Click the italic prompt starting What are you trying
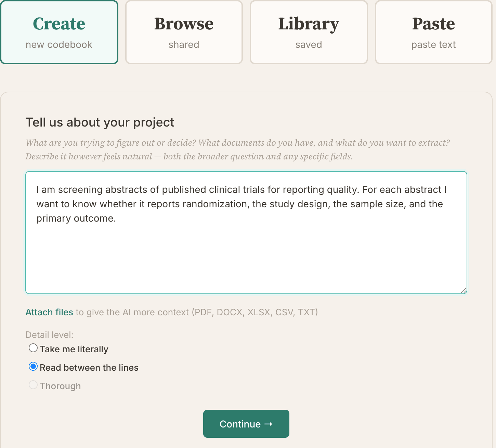Viewport: 496px width, 448px height. (x=238, y=149)
